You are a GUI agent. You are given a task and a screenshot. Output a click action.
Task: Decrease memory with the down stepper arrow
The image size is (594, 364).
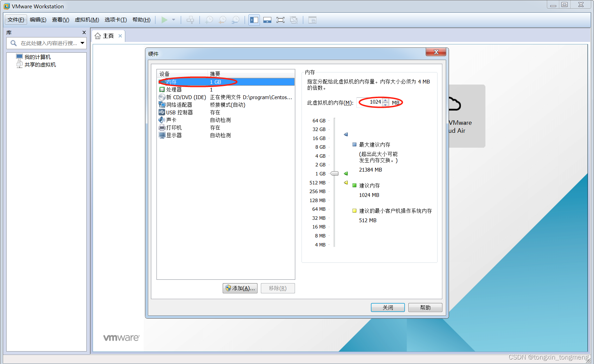(x=385, y=104)
